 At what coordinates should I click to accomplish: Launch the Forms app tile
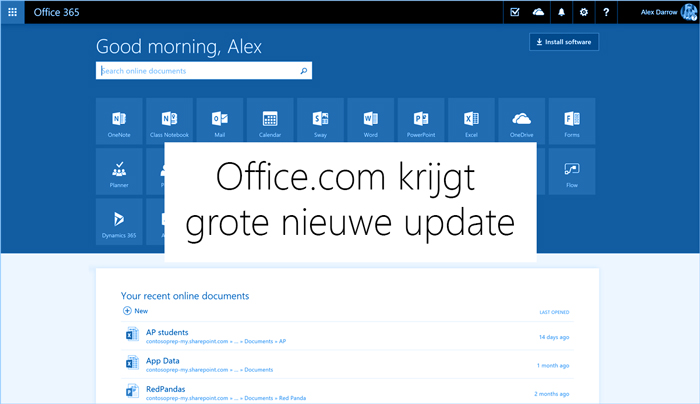572,121
